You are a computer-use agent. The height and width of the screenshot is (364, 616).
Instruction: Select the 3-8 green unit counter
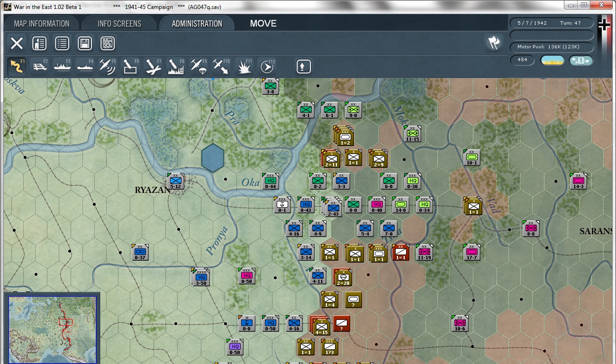point(271,86)
